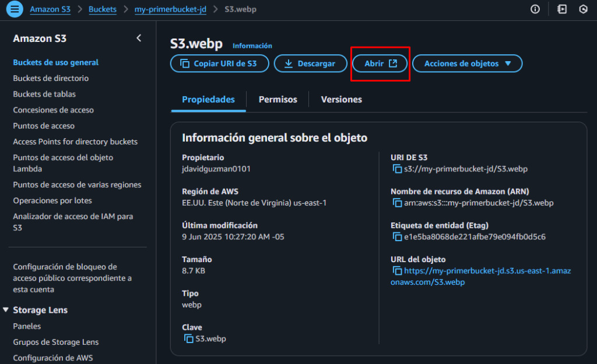
Task: Copy the S3.webp key
Action: [x=188, y=338]
